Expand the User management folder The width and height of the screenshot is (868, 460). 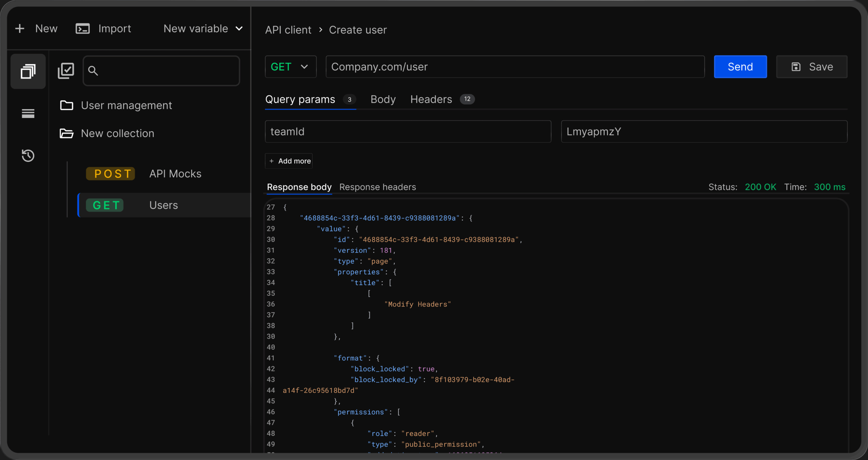pos(116,105)
